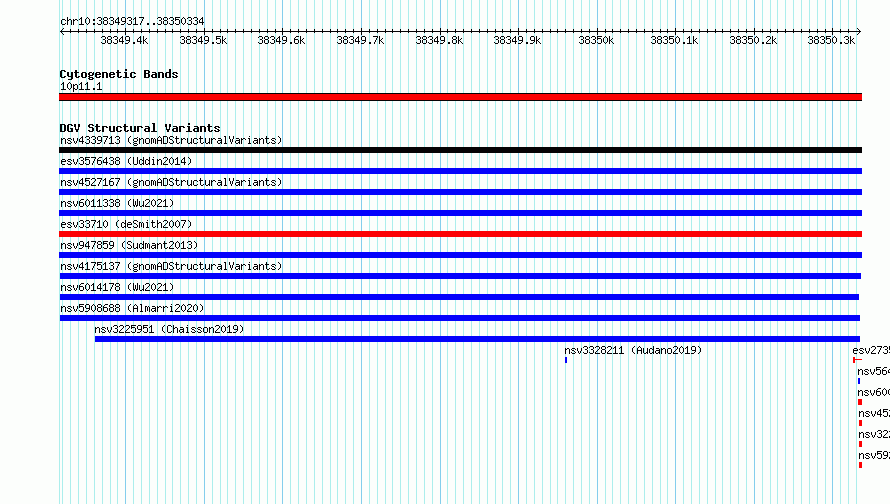Viewport: 890px width, 504px height.
Task: Open the nsv947859 (Sudmant2013) label
Action: [x=129, y=245]
